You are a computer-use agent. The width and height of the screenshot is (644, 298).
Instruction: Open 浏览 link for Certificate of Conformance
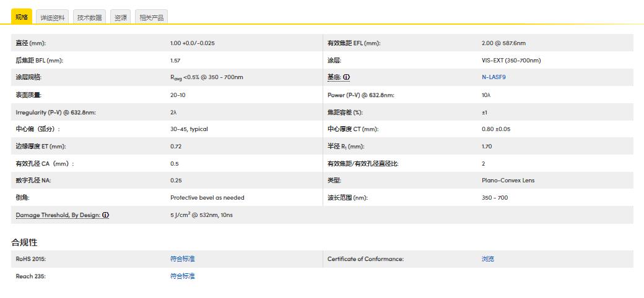point(488,259)
